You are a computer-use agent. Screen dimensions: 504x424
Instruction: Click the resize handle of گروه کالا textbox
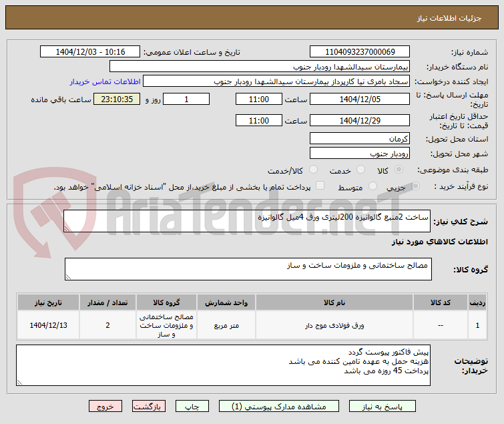[x=68, y=277]
